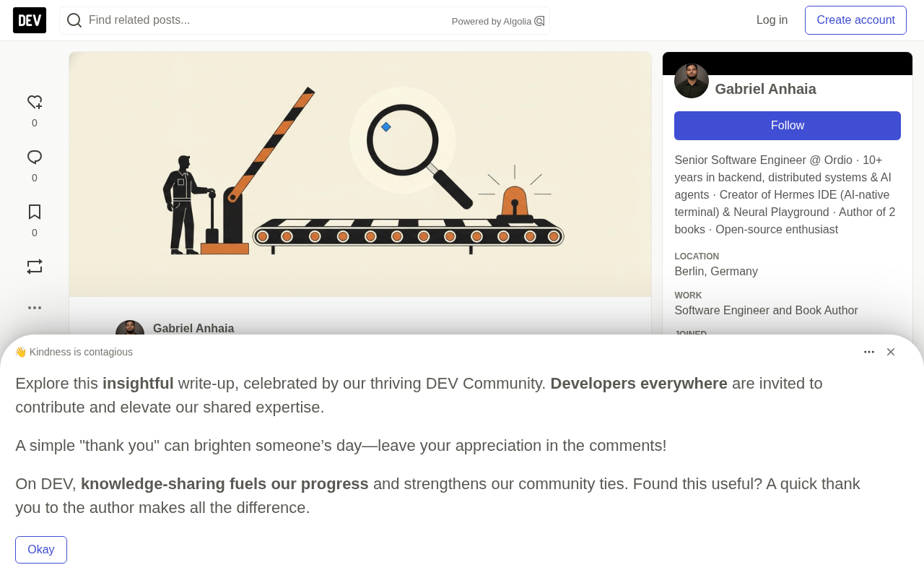Open the DEV home logo
Viewport: 924px width, 578px height.
point(30,20)
